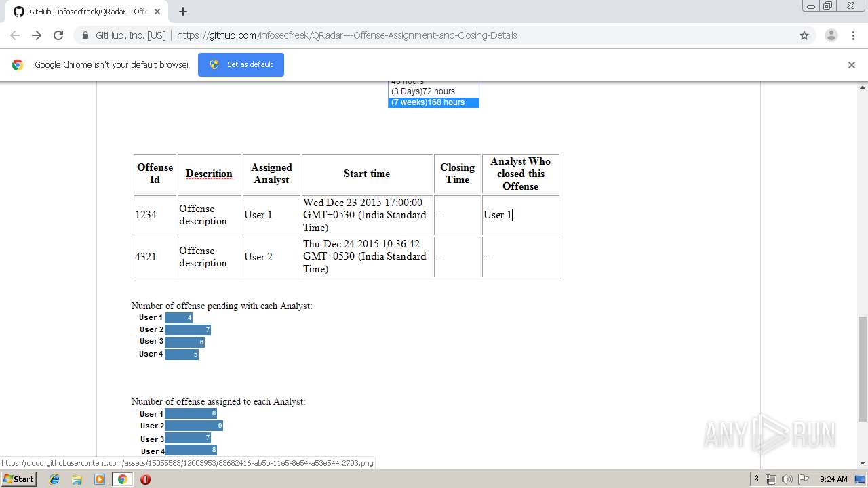868x488 pixels.
Task: Click the User 2 assigned analyst cell
Action: (x=271, y=257)
